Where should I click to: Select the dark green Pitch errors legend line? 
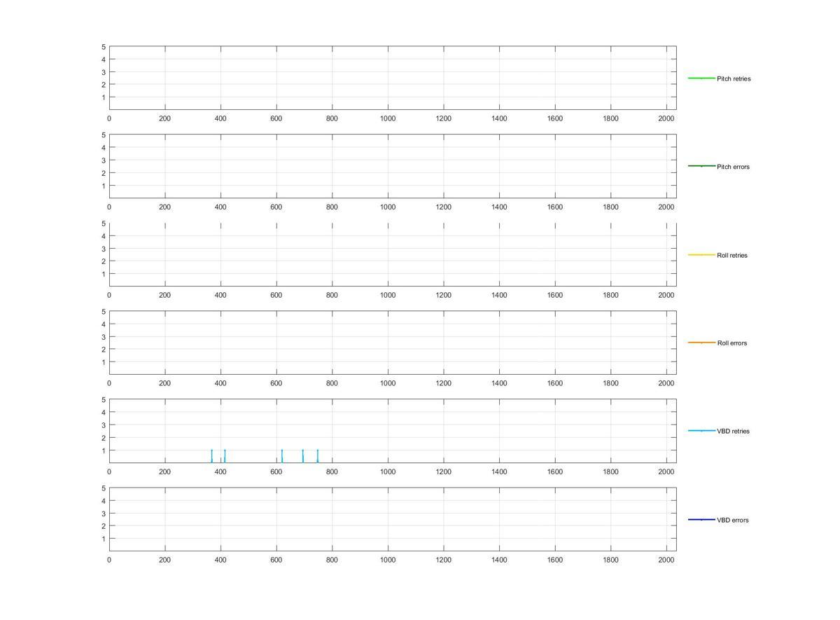(701, 166)
